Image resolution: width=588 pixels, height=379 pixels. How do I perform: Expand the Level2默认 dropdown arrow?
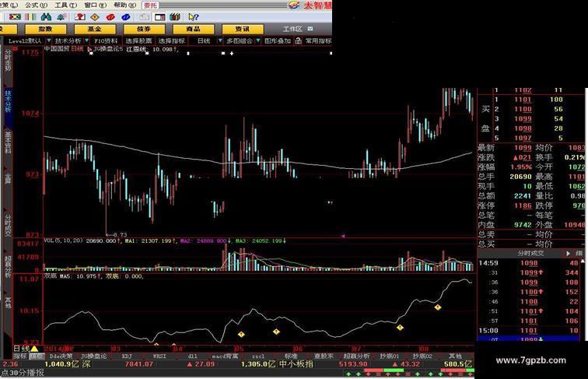(x=49, y=40)
